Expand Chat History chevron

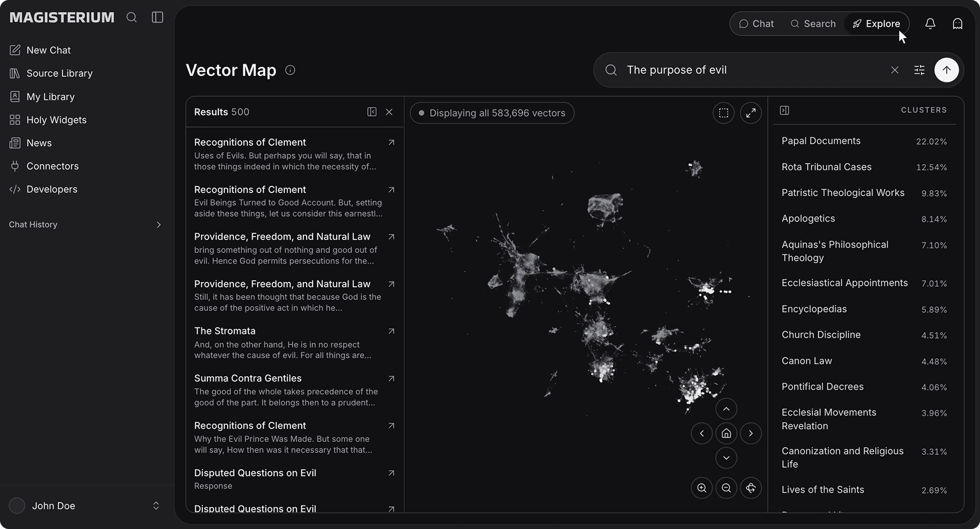pyautogui.click(x=158, y=225)
